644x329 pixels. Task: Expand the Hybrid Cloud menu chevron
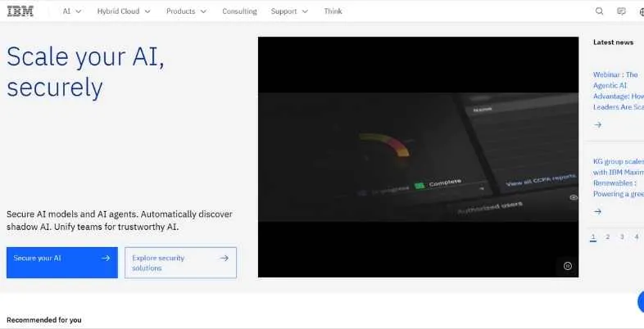(147, 11)
